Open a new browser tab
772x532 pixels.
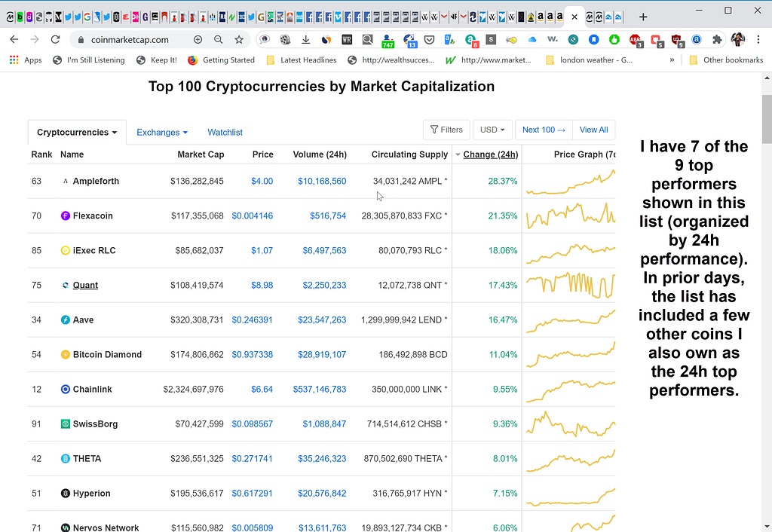(x=643, y=17)
